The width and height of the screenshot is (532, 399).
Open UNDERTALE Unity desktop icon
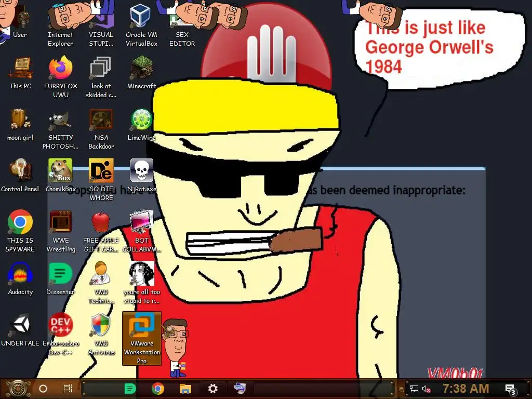[20, 330]
